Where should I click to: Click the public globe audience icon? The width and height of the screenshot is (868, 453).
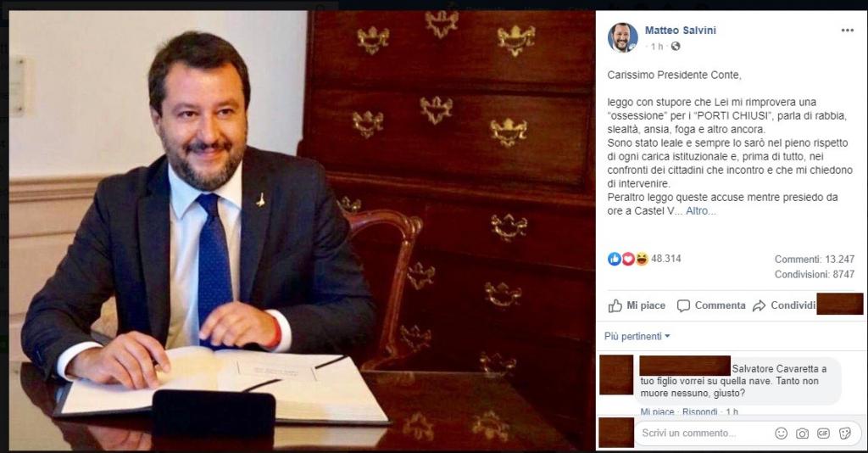(x=676, y=47)
